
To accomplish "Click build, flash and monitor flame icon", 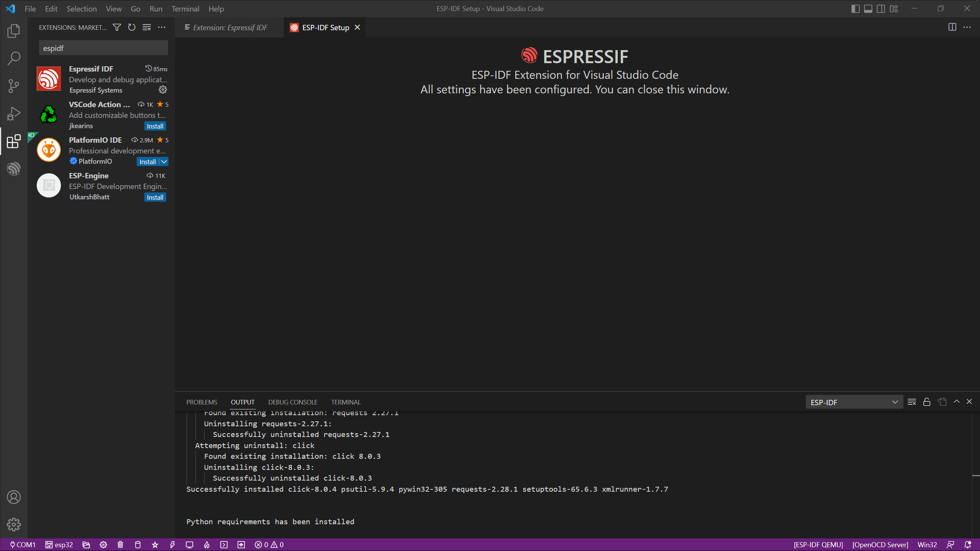I will pos(207,544).
